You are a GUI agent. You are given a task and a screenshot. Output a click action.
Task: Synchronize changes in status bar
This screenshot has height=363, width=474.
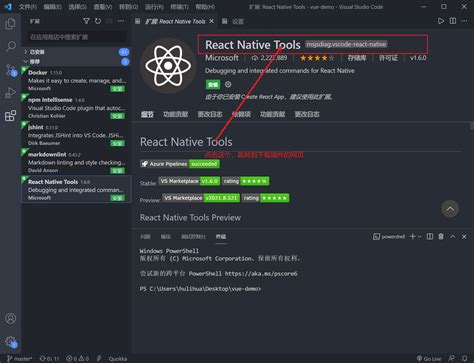[x=49, y=359]
